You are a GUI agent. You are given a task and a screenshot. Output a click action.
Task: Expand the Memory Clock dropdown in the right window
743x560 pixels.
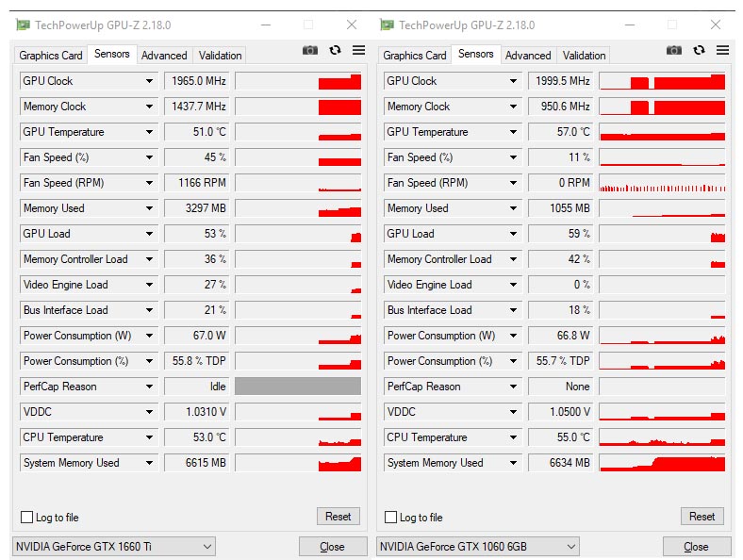[513, 107]
